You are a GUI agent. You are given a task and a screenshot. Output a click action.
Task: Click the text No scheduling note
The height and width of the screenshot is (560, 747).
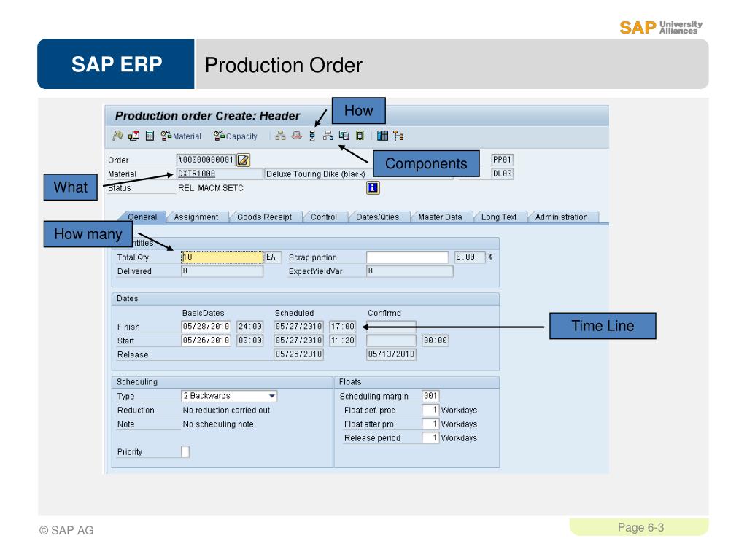218,424
